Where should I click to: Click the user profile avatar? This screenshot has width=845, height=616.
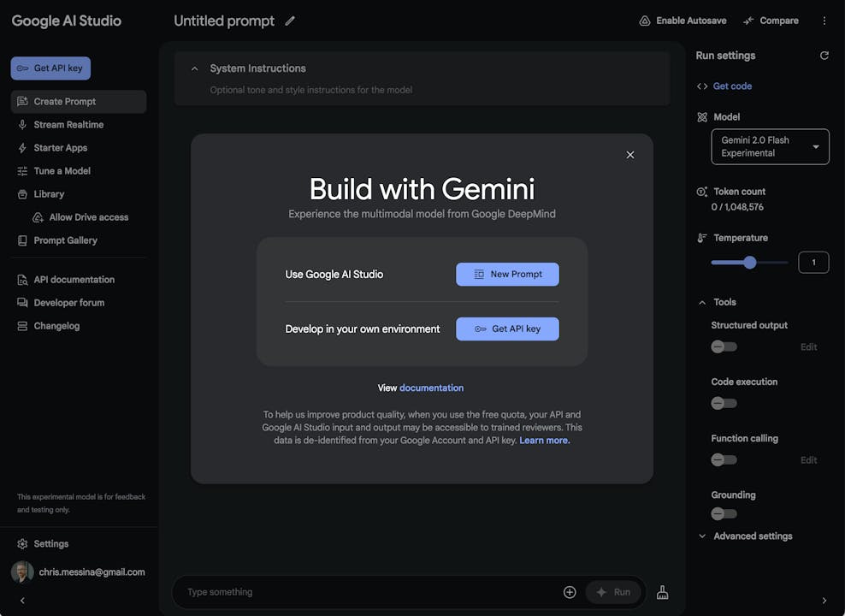tap(22, 572)
